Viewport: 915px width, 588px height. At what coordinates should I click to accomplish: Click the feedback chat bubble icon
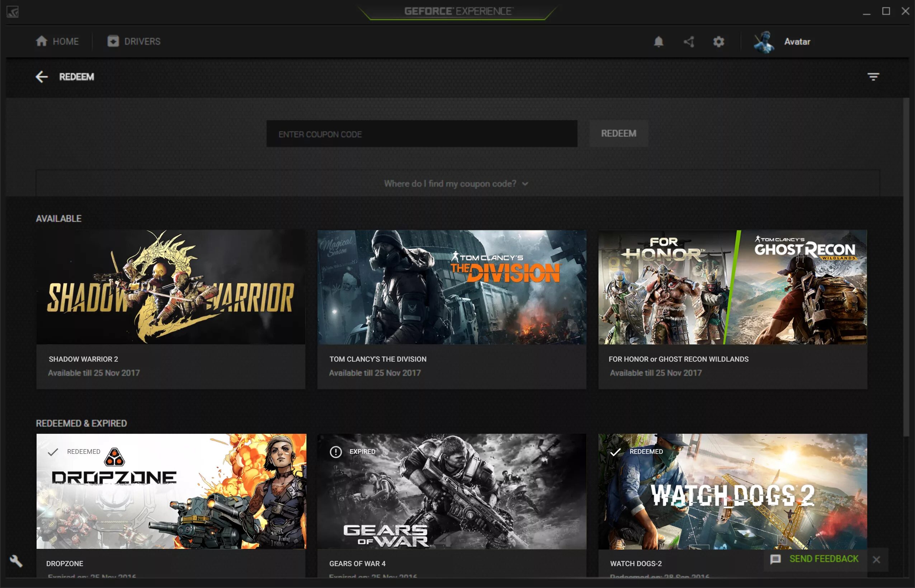[775, 559]
